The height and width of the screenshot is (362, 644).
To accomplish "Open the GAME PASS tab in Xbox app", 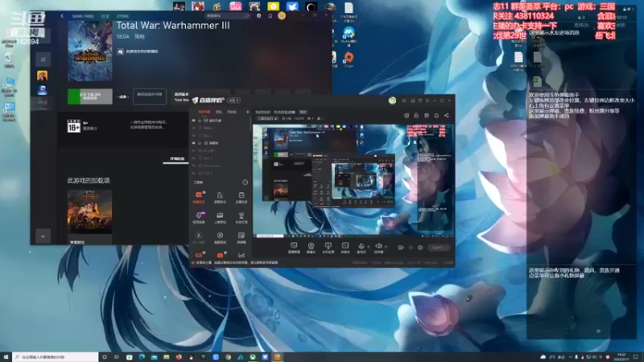I will (x=83, y=16).
